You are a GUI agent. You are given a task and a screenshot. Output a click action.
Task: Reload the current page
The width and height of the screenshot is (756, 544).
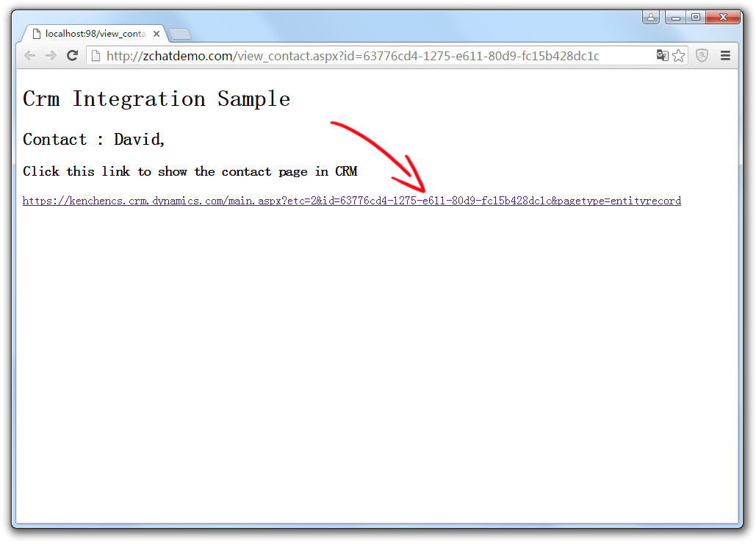point(72,56)
